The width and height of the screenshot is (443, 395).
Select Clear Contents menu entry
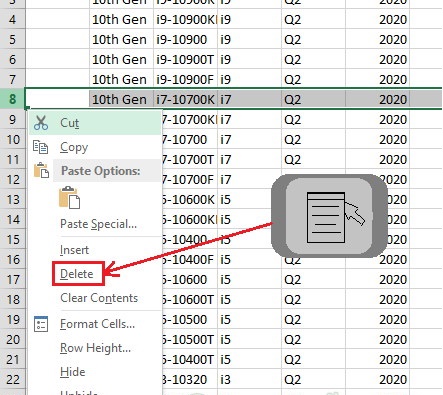pos(99,298)
